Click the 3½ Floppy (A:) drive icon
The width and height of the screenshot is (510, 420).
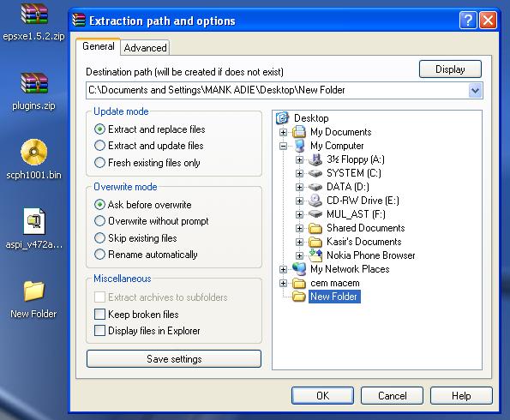(x=315, y=159)
